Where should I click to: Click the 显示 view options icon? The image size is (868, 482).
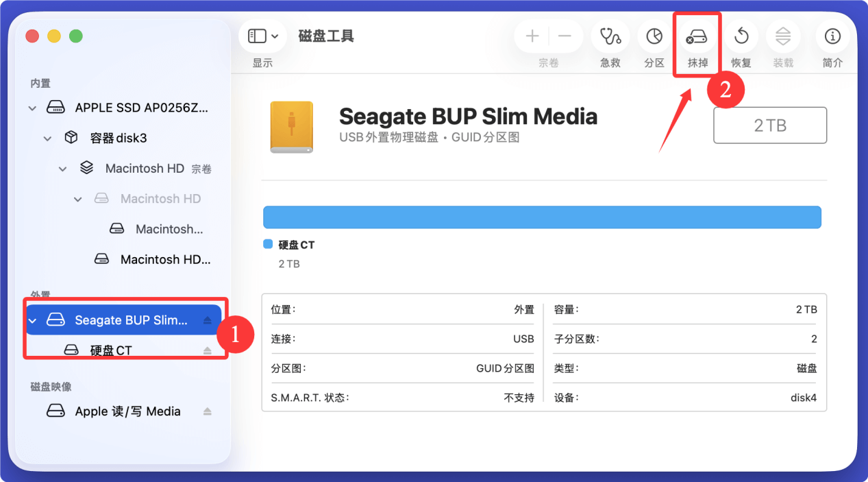tap(257, 36)
